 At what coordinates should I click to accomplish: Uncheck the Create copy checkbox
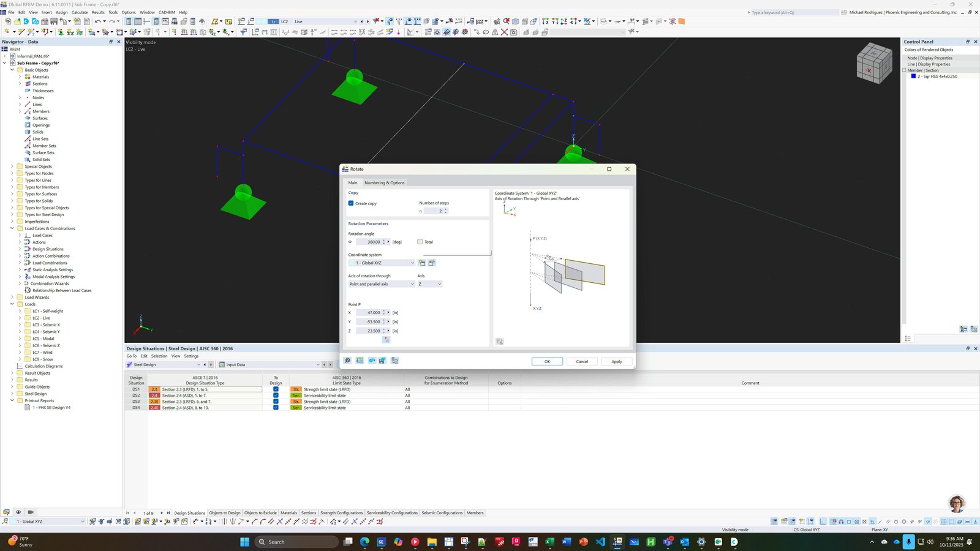point(351,203)
